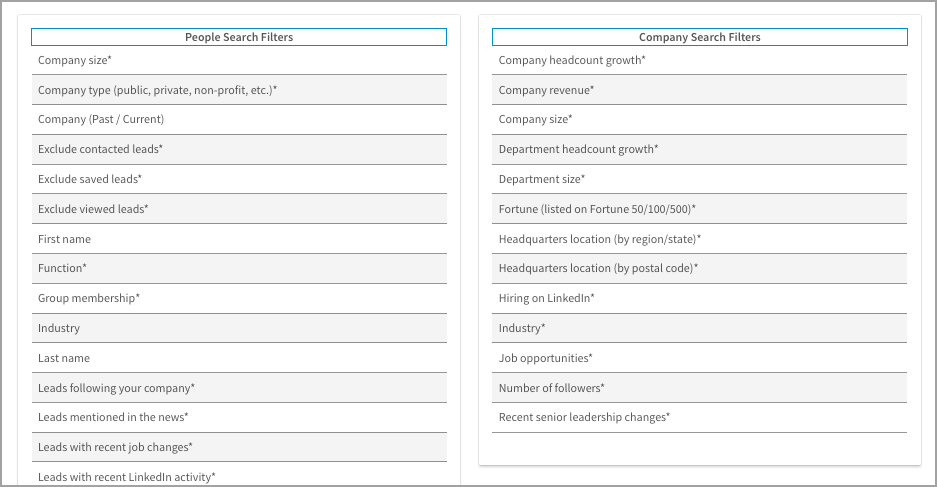Click the People Search Filters header
This screenshot has height=487, width=937.
239,37
